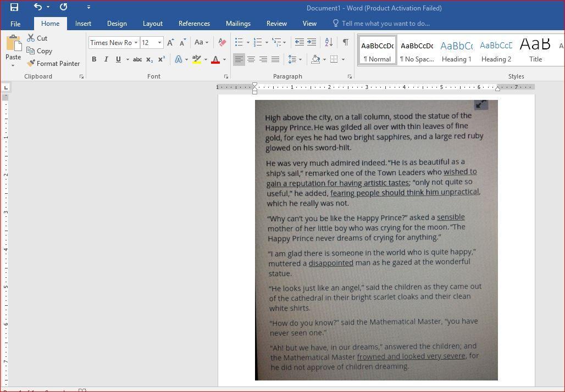The height and width of the screenshot is (392, 565).
Task: Customize the Quick Access Toolbar
Action: [88, 7]
